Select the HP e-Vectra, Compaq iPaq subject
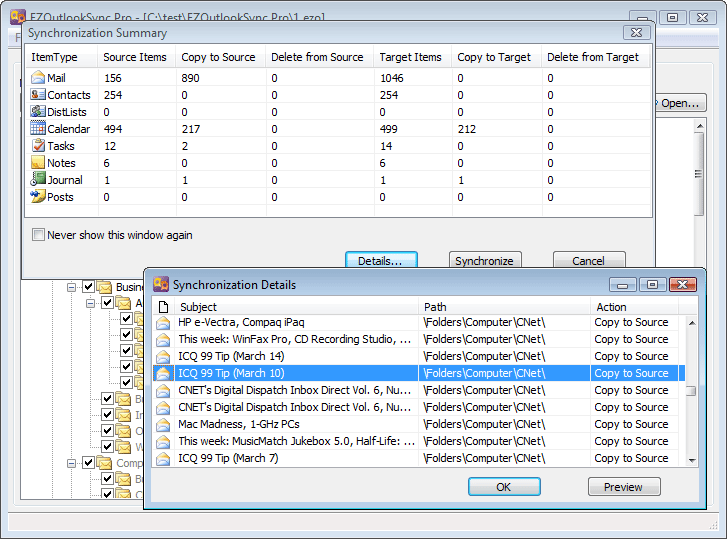This screenshot has height=539, width=727. 241,322
